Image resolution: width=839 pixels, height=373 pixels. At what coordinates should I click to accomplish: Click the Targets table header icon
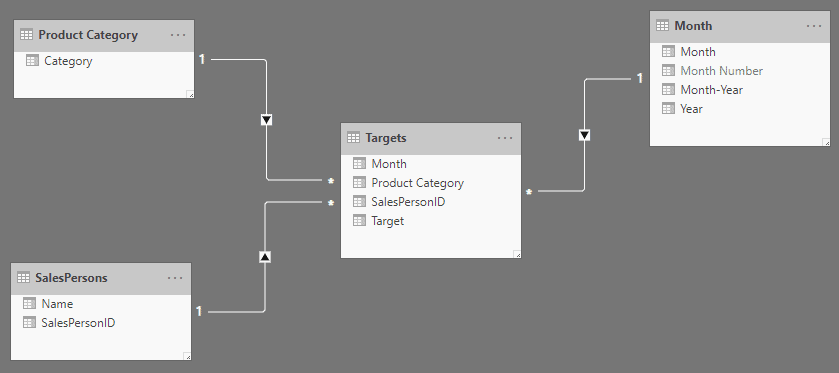pos(353,138)
